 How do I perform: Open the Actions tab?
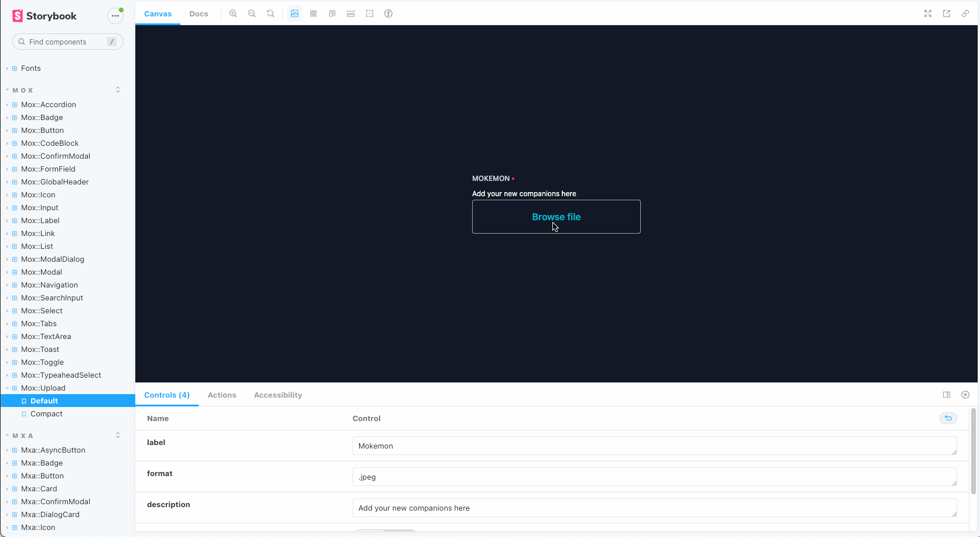click(222, 395)
